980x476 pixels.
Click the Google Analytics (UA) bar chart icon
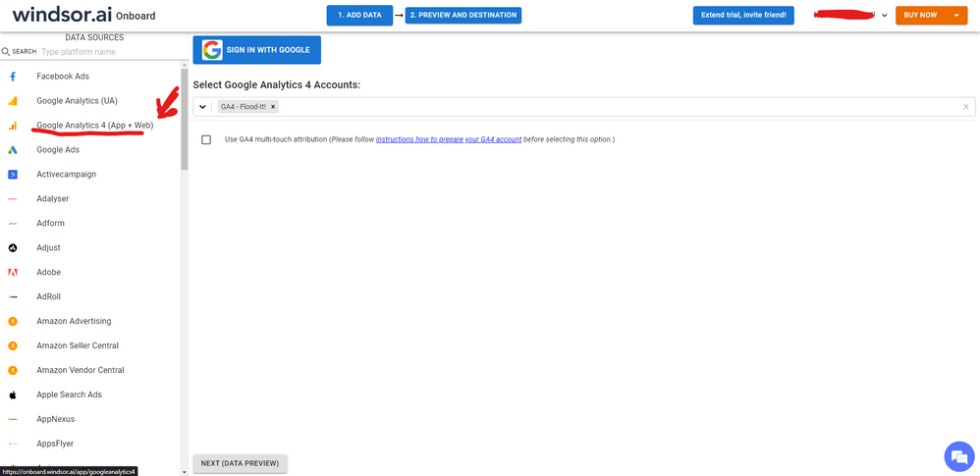[13, 101]
